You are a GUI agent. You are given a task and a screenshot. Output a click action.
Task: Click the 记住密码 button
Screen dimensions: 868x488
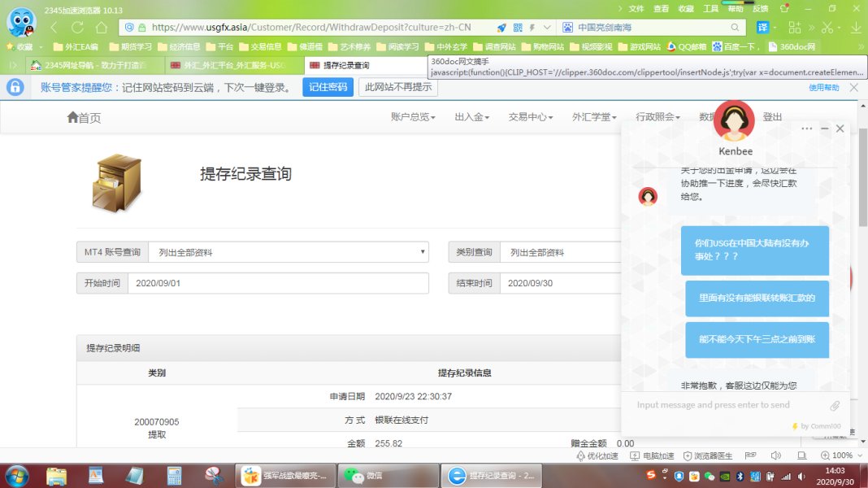[328, 87]
